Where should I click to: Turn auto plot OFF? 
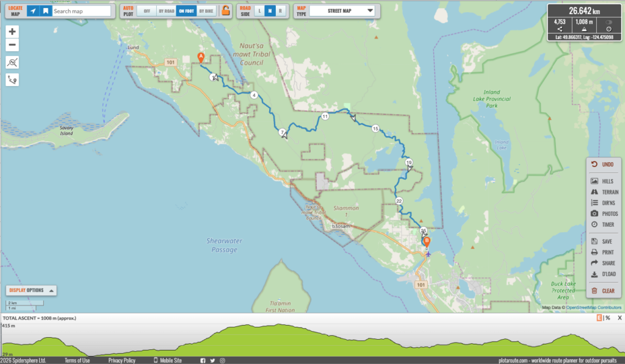(x=146, y=11)
